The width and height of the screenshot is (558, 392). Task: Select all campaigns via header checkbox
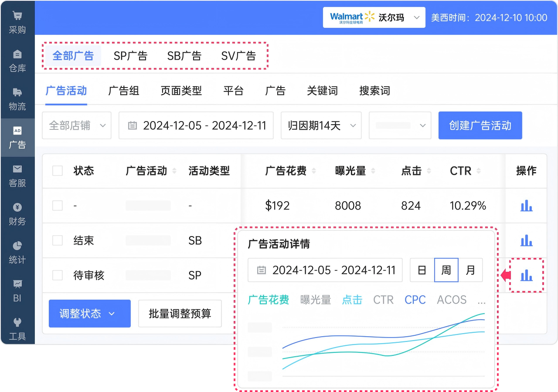point(57,171)
